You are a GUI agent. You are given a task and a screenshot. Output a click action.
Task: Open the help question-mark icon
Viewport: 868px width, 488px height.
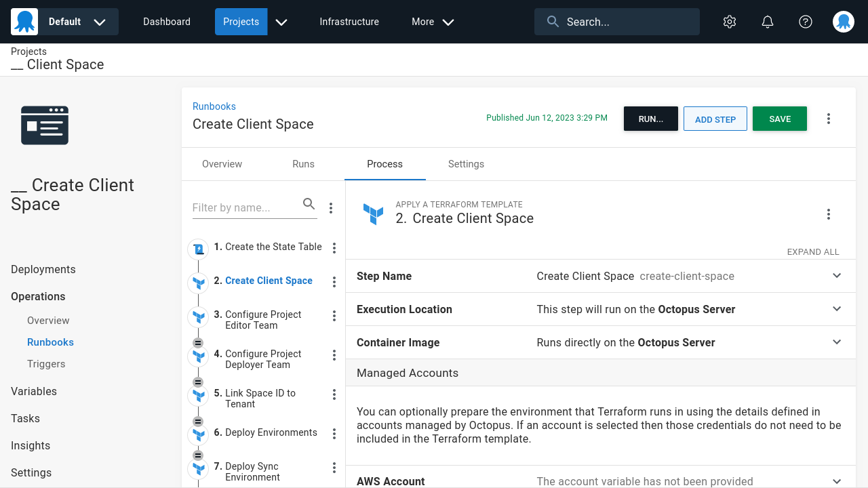[x=805, y=21]
